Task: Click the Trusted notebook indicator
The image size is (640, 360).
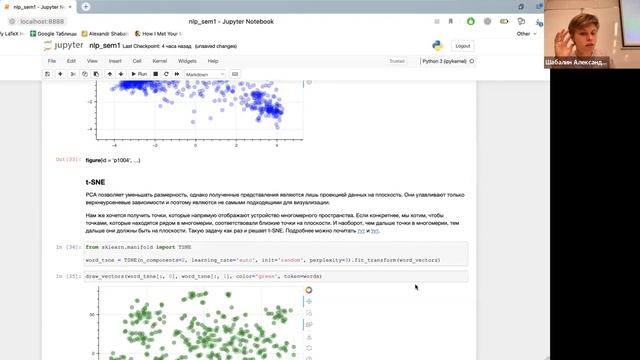Action: (x=397, y=61)
